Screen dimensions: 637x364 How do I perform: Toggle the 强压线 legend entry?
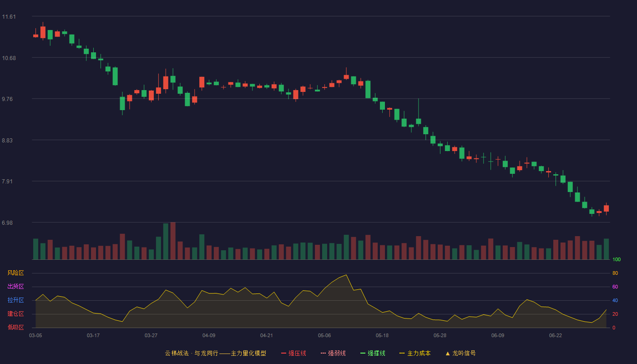click(293, 353)
